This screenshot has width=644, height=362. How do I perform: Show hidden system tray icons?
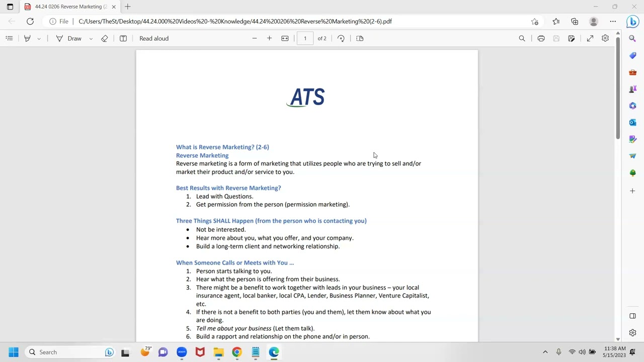[x=545, y=352]
